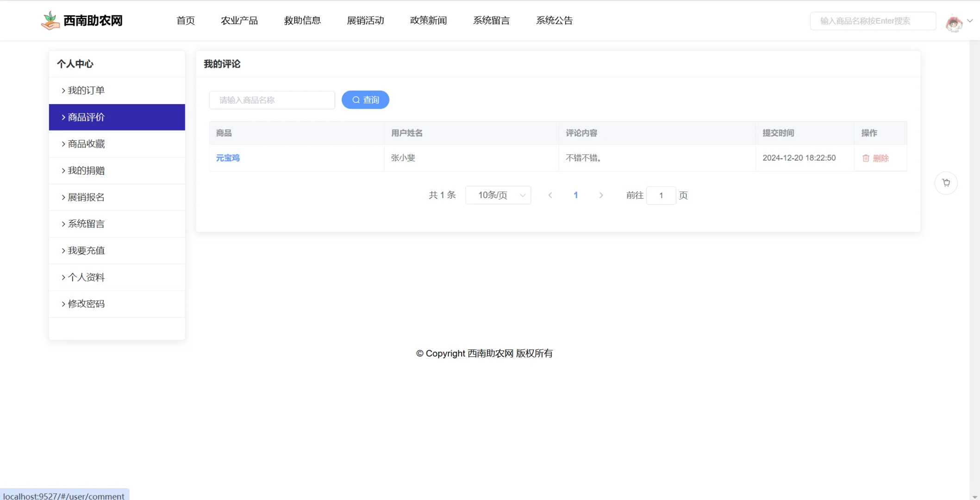Screen dimensions: 980x500
Task: Click the product name search input field
Action: coord(272,100)
